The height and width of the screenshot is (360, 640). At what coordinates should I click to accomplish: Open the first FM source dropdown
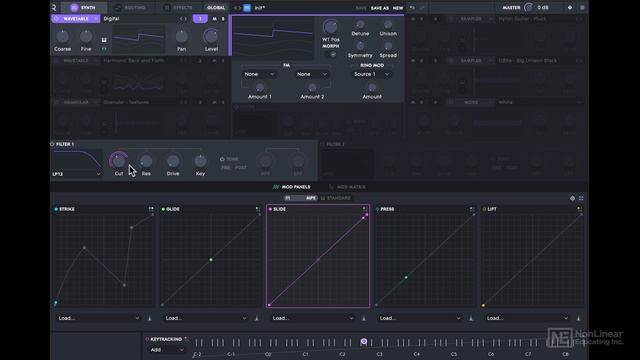click(259, 74)
